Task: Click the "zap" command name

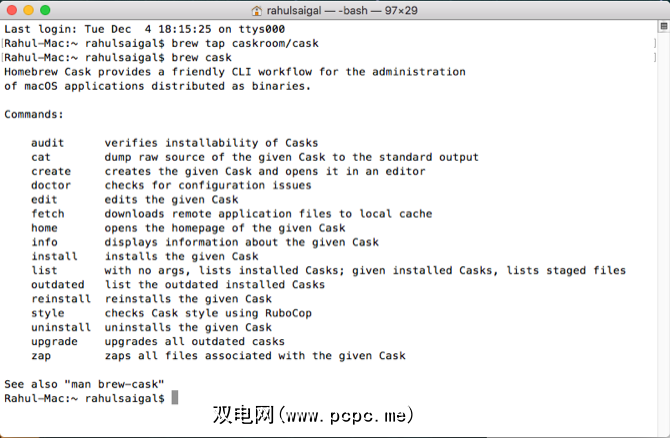Action: (40, 355)
